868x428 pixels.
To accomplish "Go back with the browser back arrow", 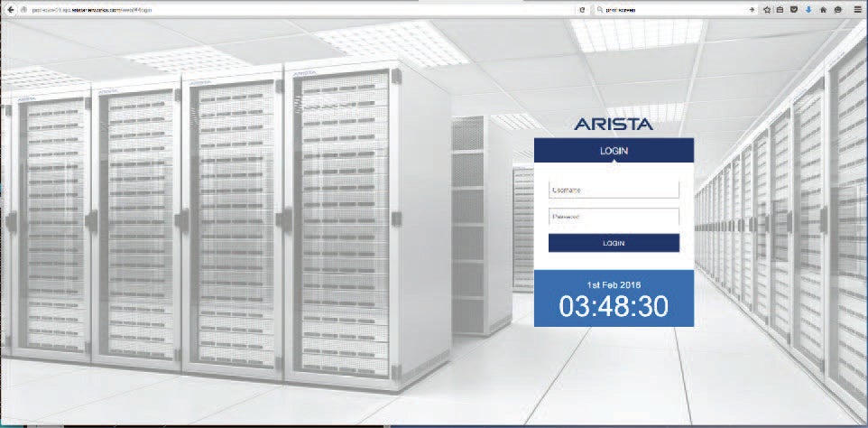I will [10, 9].
